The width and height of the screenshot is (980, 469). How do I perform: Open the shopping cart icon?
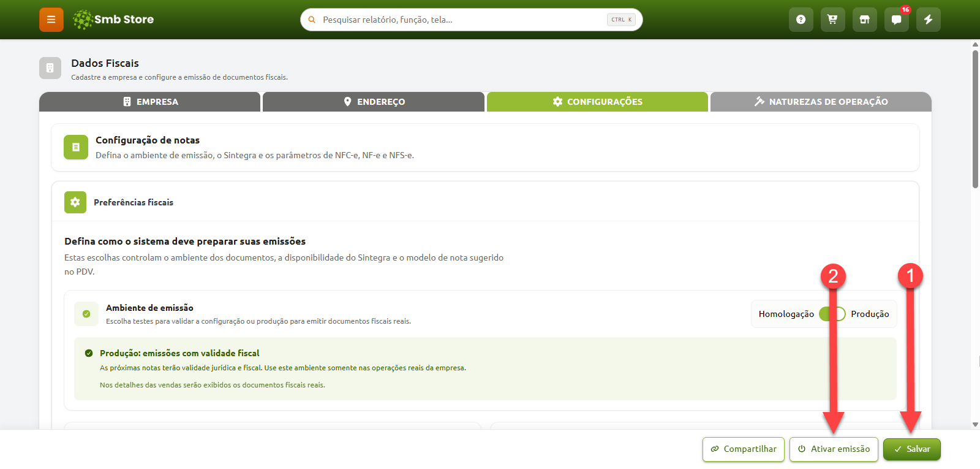pyautogui.click(x=833, y=20)
